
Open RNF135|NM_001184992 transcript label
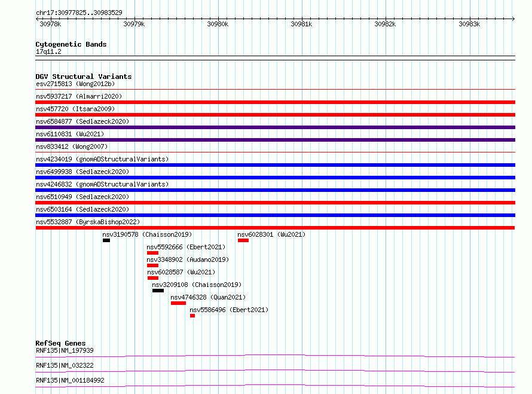tap(70, 380)
